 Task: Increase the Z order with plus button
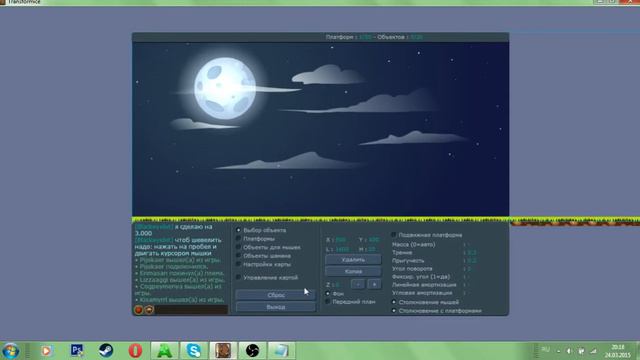[x=374, y=284]
